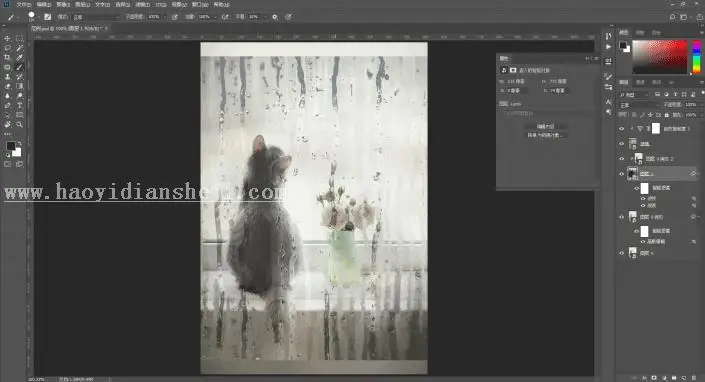The image size is (705, 382).
Task: Select the Pen tool
Action: point(7,106)
